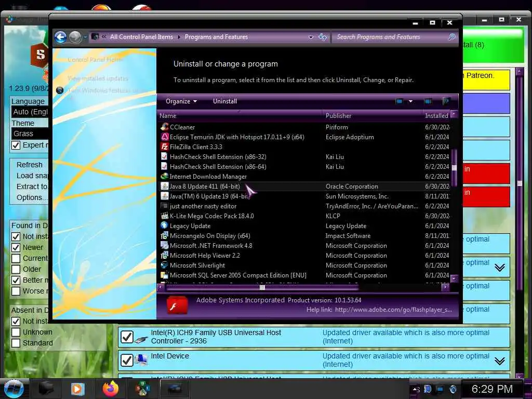Select Java 8 Update 411 icon

165,187
